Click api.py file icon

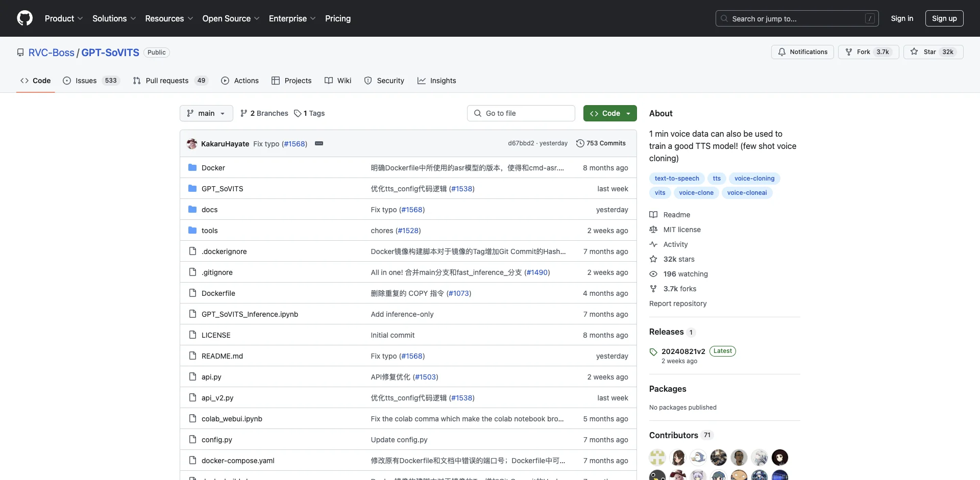tap(192, 376)
